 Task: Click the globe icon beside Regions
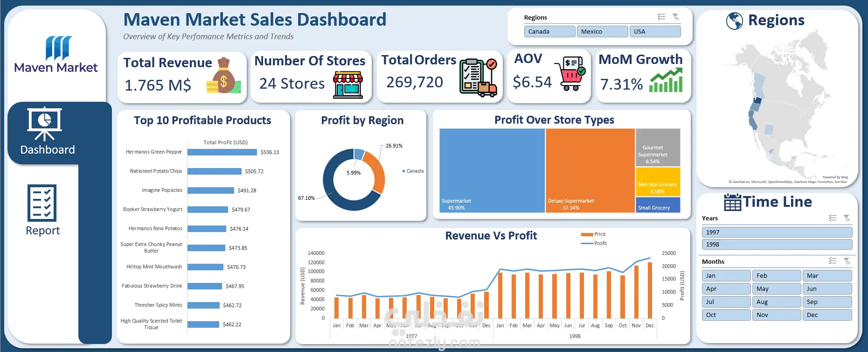[x=734, y=21]
